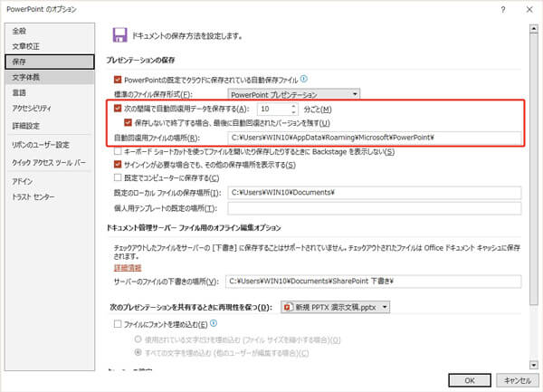
Task: Select embed only used characters radio option
Action: 138,339
